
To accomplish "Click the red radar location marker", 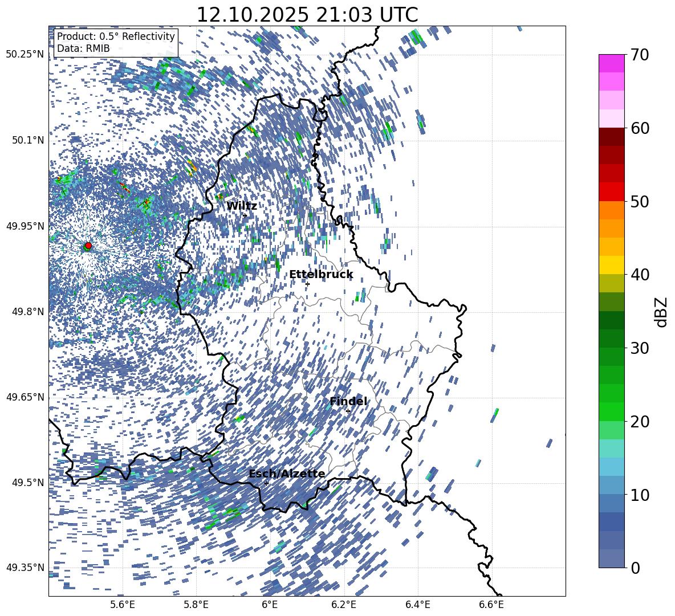I will (x=88, y=246).
